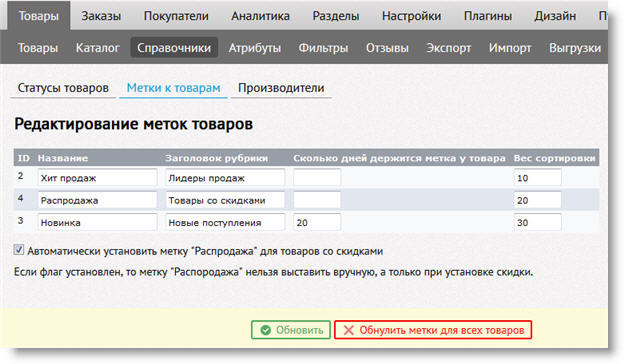Click the ID 2 cell of Хит продаж

pyautogui.click(x=20, y=176)
